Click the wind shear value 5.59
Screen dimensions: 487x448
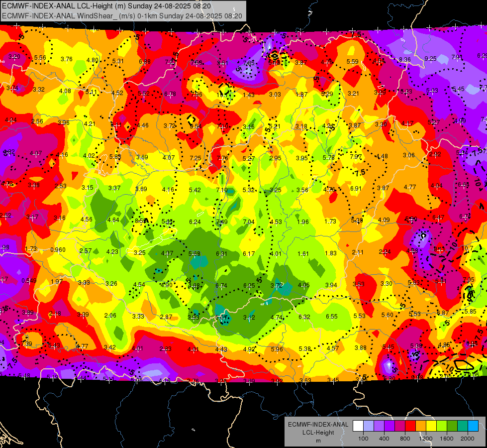tap(353, 62)
